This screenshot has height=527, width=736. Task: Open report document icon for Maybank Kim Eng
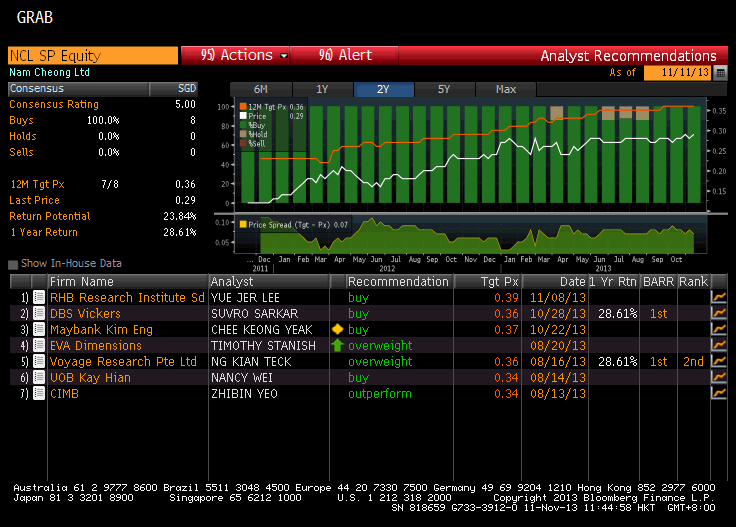pyautogui.click(x=39, y=329)
